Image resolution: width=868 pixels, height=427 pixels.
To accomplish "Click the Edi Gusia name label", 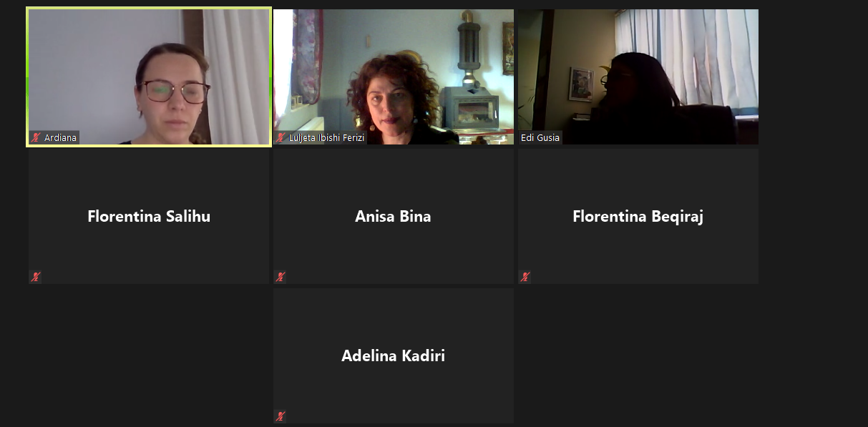I will coord(540,138).
